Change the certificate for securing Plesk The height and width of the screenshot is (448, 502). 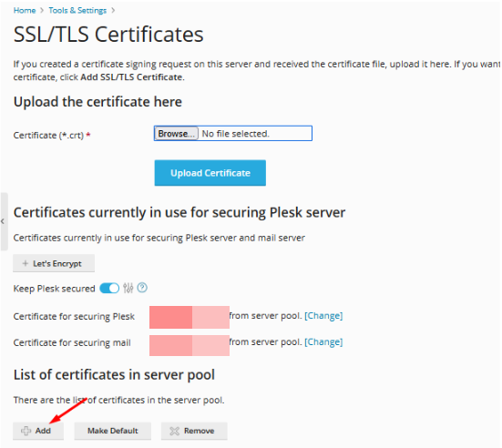click(x=323, y=316)
